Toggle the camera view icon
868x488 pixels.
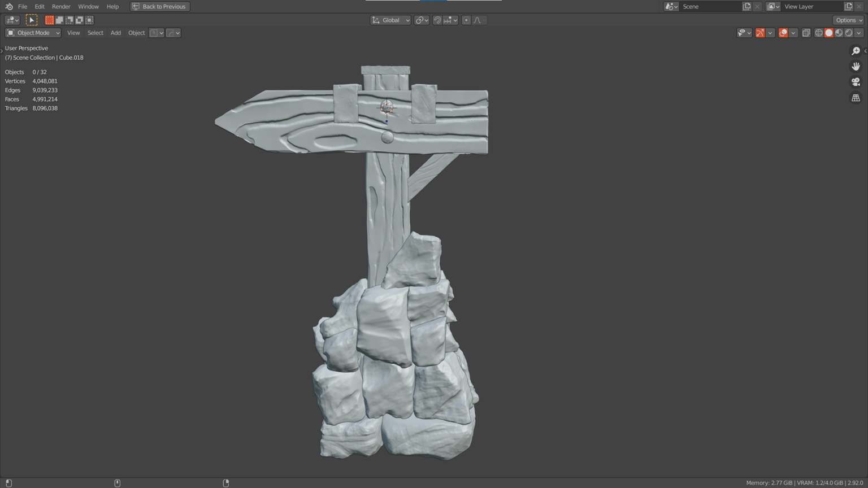[856, 82]
